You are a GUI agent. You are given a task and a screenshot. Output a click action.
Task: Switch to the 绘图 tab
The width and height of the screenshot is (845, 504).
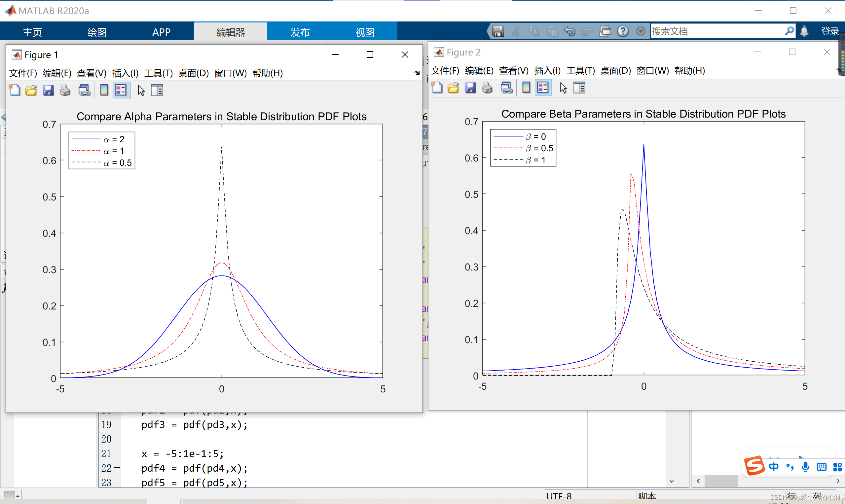(97, 32)
